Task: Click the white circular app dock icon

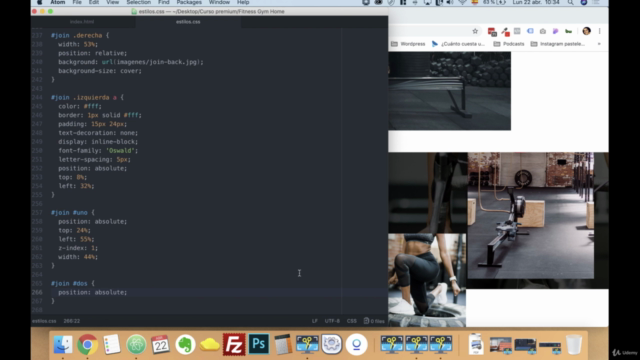Action: click(x=356, y=345)
